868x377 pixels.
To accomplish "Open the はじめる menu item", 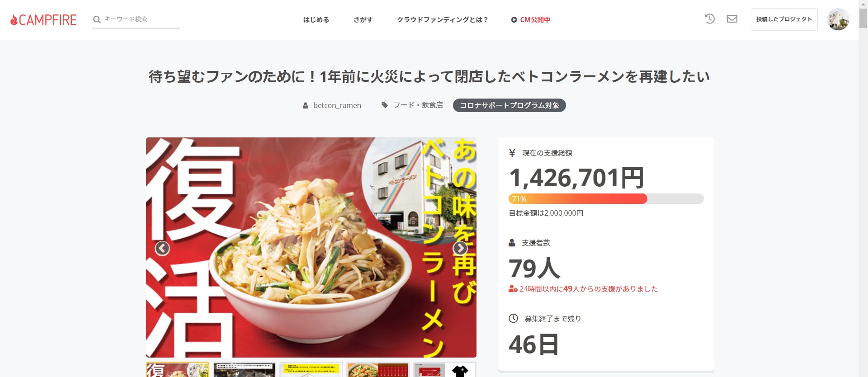I will pyautogui.click(x=316, y=19).
